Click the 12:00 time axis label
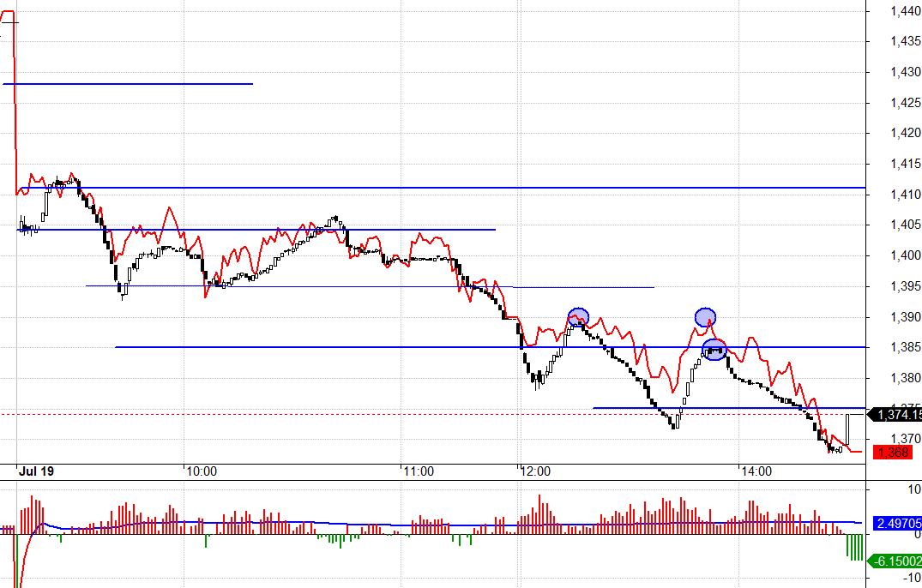This screenshot has width=922, height=588. point(534,471)
